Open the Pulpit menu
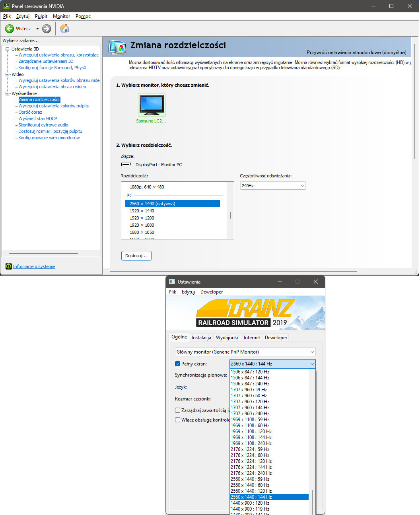 [41, 16]
